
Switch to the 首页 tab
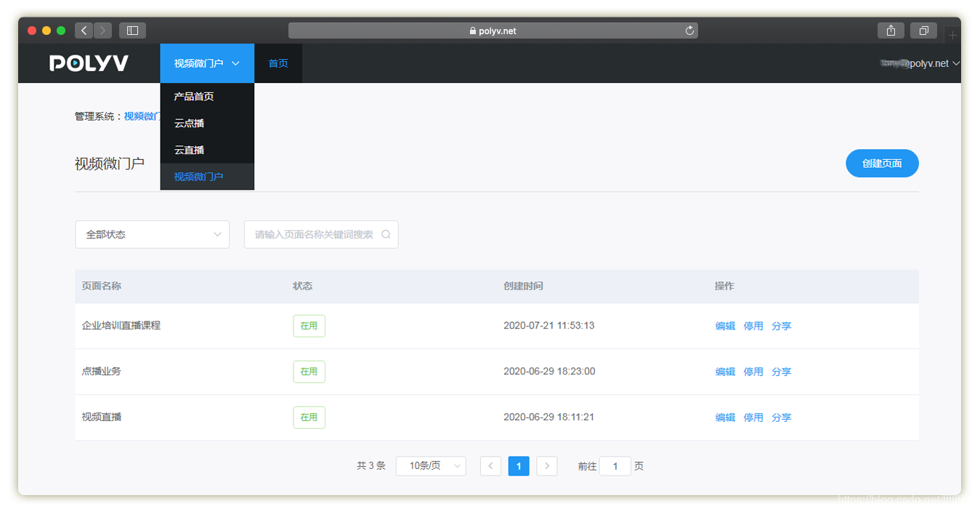(278, 63)
